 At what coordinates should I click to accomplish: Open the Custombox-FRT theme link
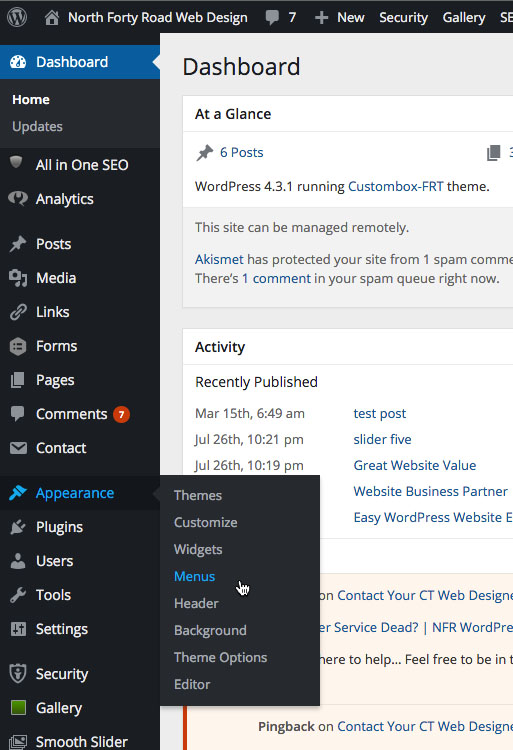tap(395, 186)
